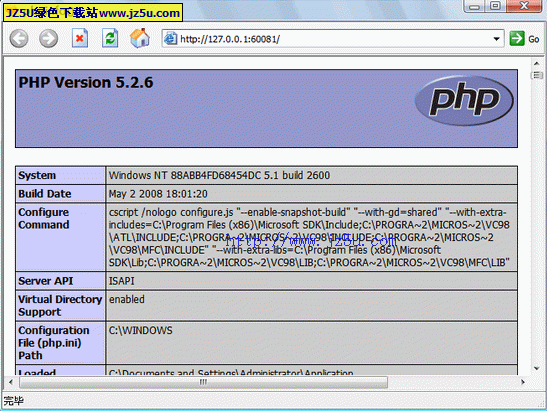Click the php logo image
Viewport: 547px width, 411px height.
point(464,100)
